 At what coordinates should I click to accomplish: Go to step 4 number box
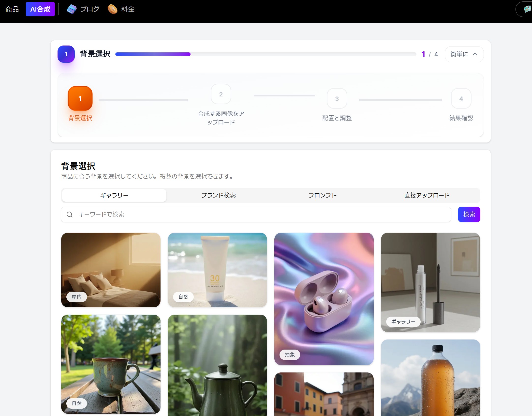coord(461,98)
